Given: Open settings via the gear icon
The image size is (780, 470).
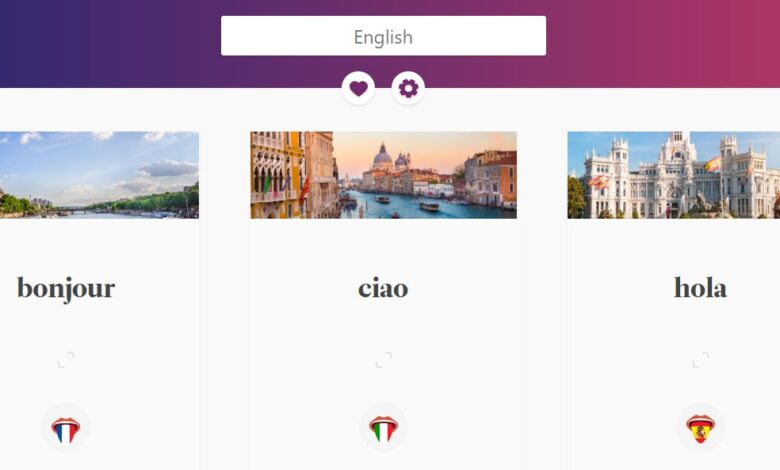Looking at the screenshot, I should click(408, 89).
